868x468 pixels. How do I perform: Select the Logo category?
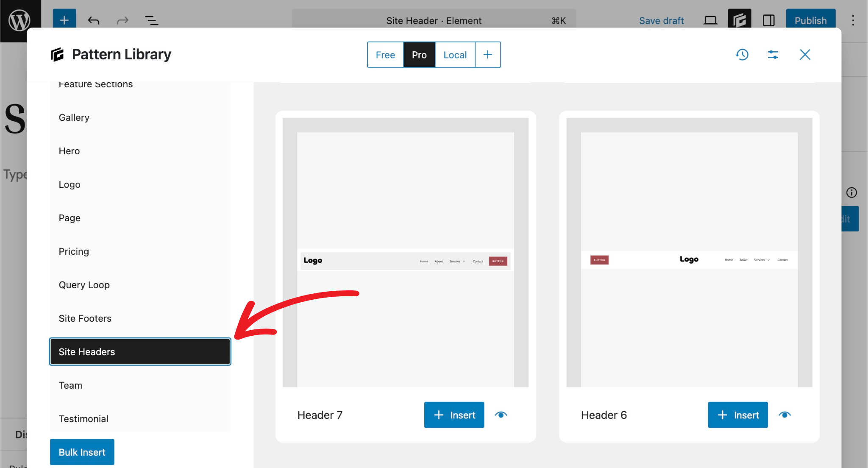coord(140,184)
